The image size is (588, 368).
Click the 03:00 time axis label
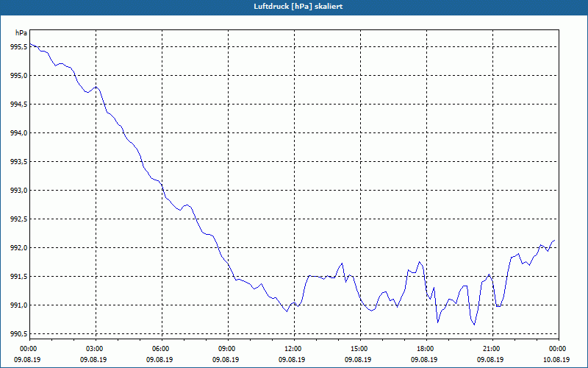96,349
